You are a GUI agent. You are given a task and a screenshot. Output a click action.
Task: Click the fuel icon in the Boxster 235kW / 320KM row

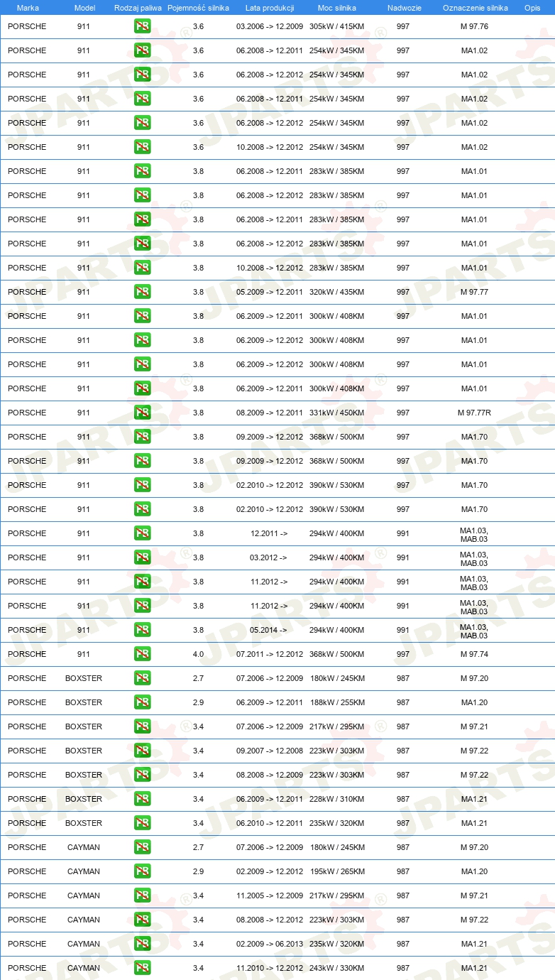(142, 823)
